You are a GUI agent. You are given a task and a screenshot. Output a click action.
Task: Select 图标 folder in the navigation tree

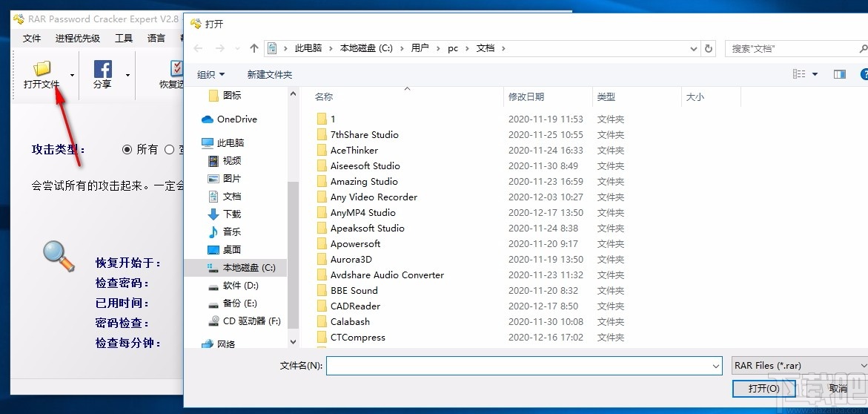225,95
